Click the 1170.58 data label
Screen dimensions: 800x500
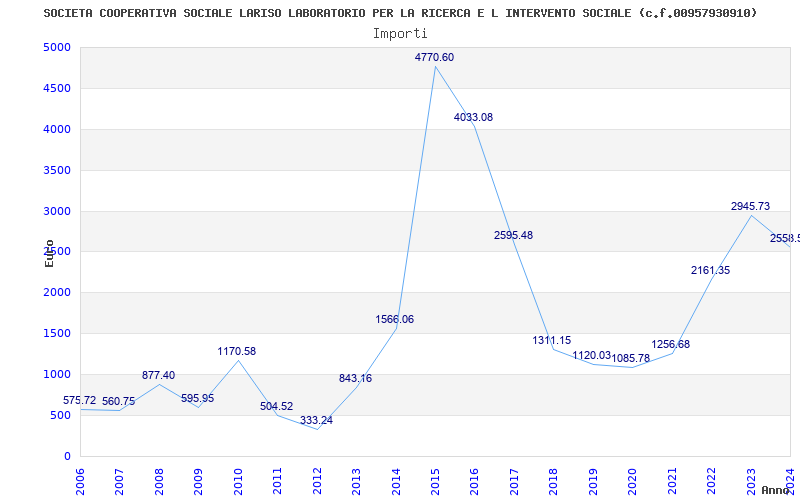(237, 352)
